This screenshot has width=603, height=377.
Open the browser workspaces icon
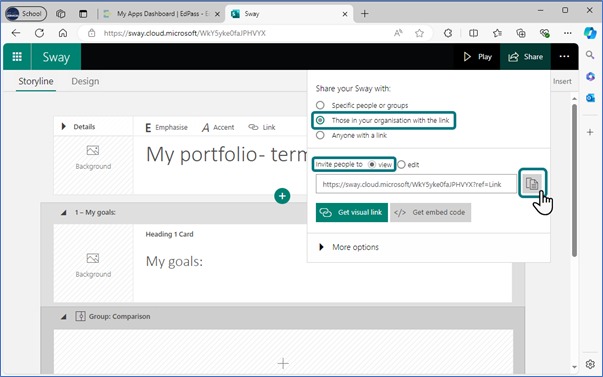point(60,14)
